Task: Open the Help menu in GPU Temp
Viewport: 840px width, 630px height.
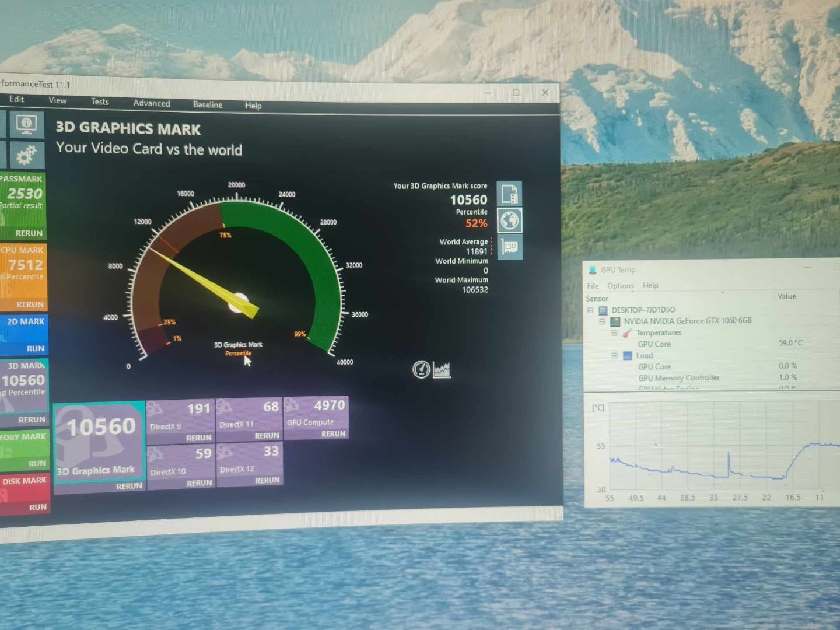Action: point(650,286)
